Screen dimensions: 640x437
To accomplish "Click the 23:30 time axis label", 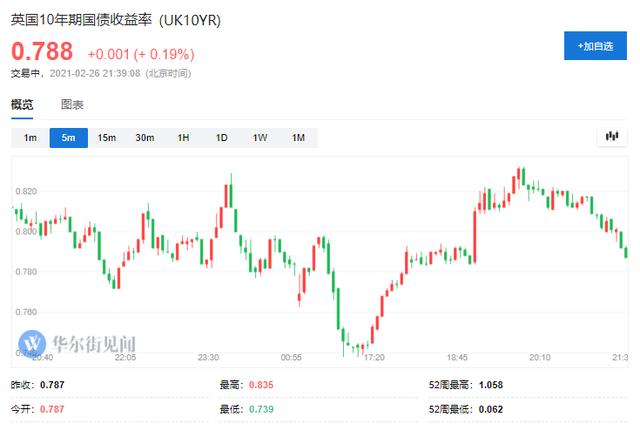I will [x=208, y=357].
